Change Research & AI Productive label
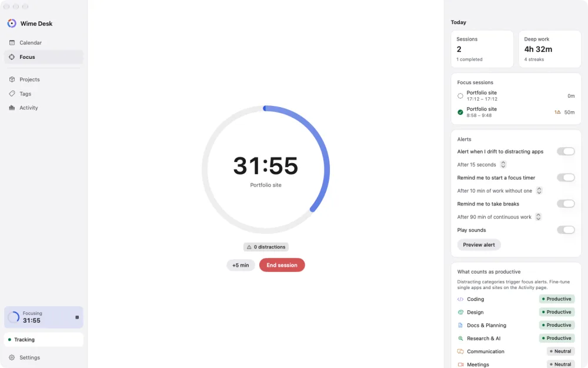588x368 pixels. (x=557, y=339)
